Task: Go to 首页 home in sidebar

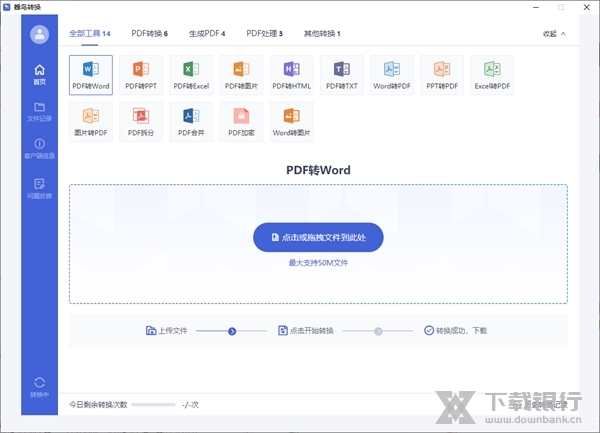Action: click(x=39, y=75)
